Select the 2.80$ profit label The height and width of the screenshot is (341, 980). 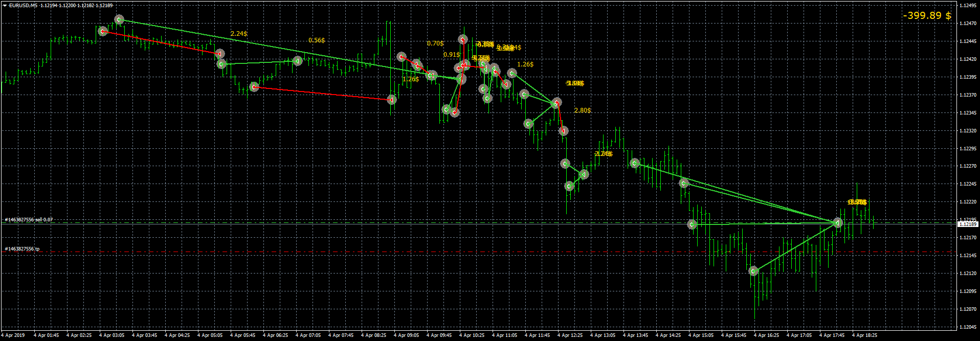point(583,110)
